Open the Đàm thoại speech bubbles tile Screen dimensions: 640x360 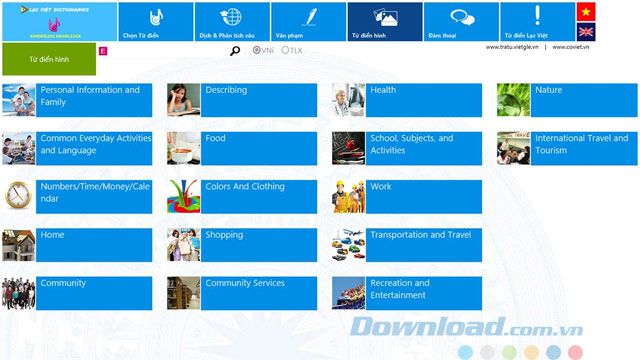click(461, 22)
